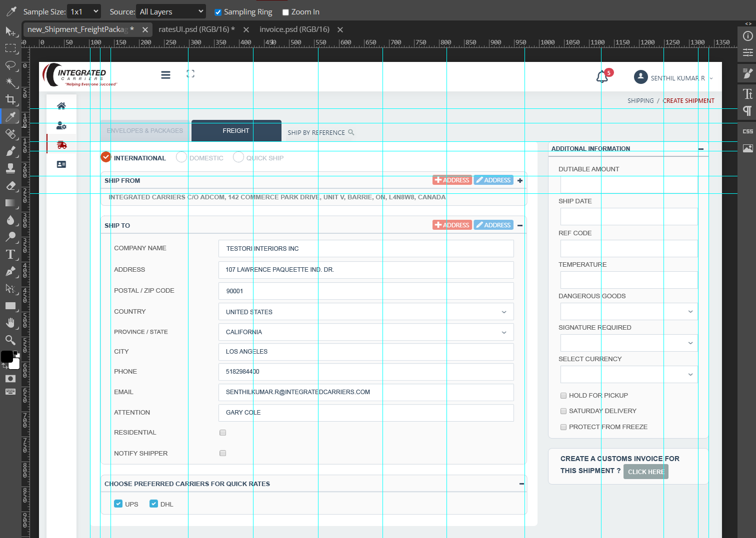Select the Gradient tool
The width and height of the screenshot is (756, 538).
10,203
